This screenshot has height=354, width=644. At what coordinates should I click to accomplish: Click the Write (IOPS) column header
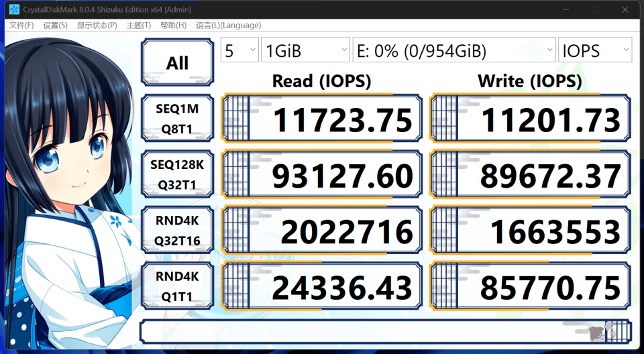pyautogui.click(x=530, y=81)
